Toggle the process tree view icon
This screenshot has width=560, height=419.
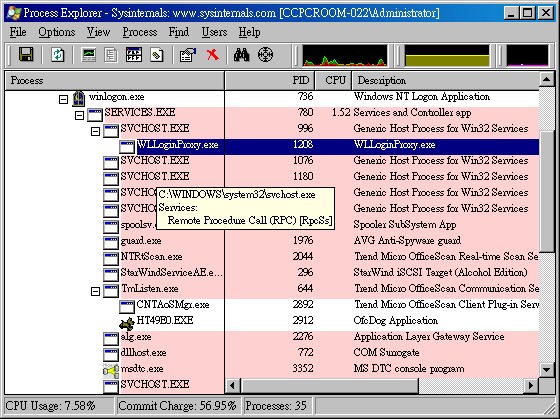111,55
